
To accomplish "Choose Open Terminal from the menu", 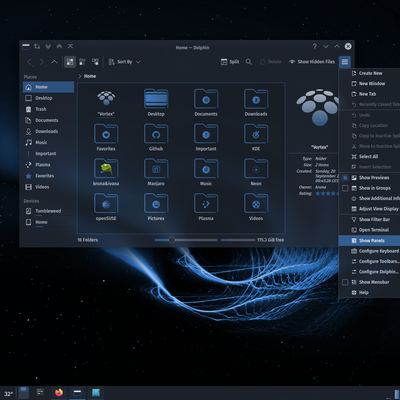I will [369, 230].
